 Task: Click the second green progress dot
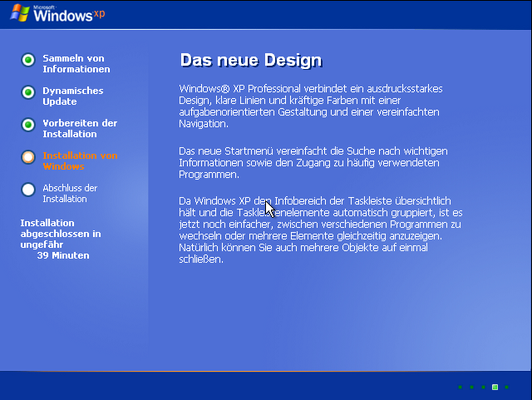[x=472, y=387]
